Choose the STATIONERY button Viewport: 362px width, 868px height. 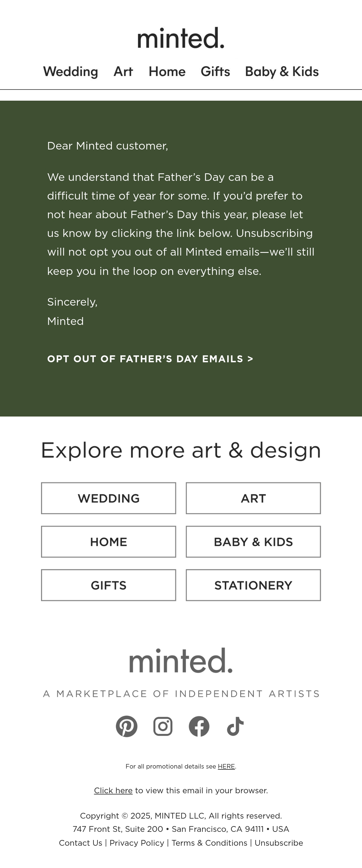point(253,585)
